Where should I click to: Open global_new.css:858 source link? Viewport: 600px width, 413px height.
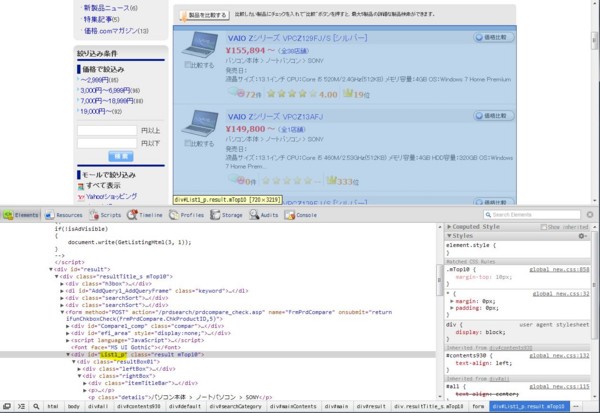(559, 269)
